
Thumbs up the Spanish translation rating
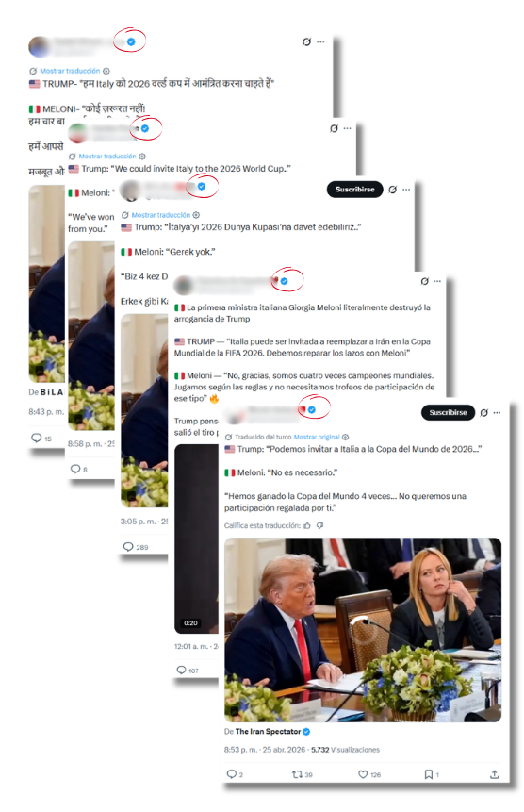(x=307, y=525)
